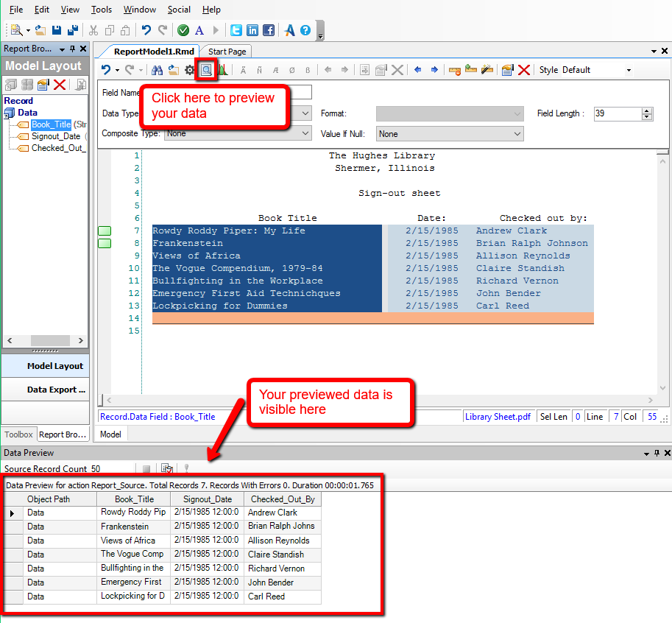Click the Facebook icon in toolbar
672x623 pixels.
(x=269, y=30)
